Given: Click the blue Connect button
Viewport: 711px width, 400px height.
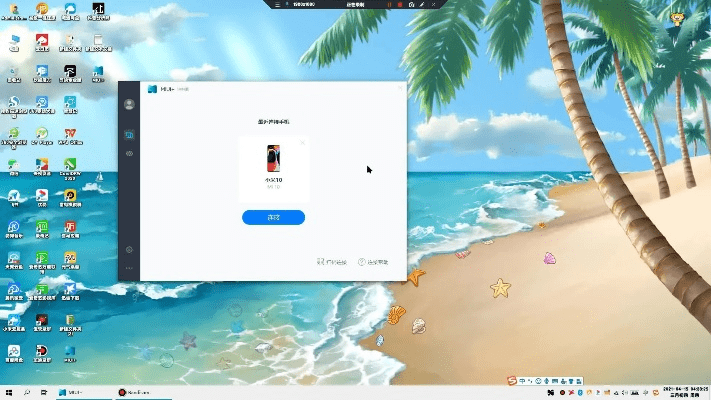Looking at the screenshot, I should pyautogui.click(x=273, y=217).
